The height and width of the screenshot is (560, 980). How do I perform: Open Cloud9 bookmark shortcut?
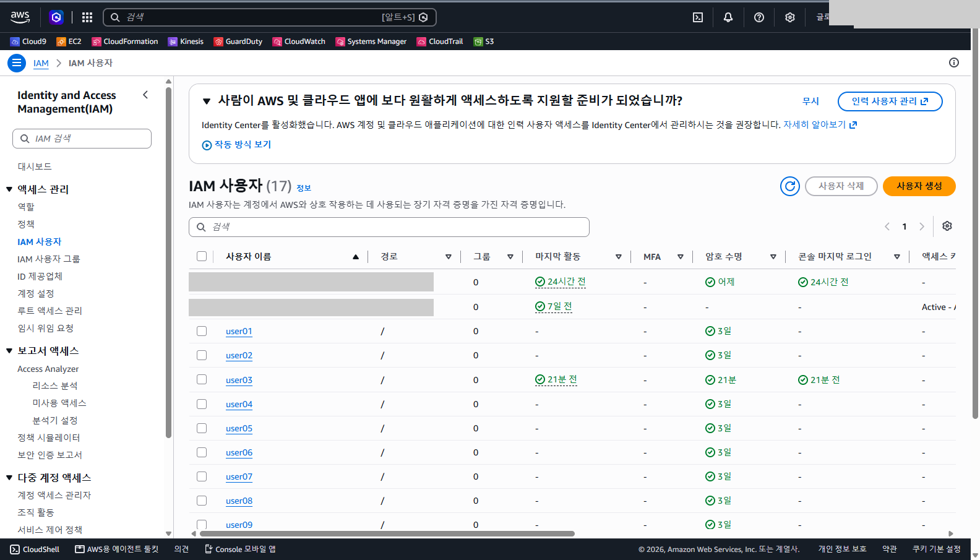28,41
